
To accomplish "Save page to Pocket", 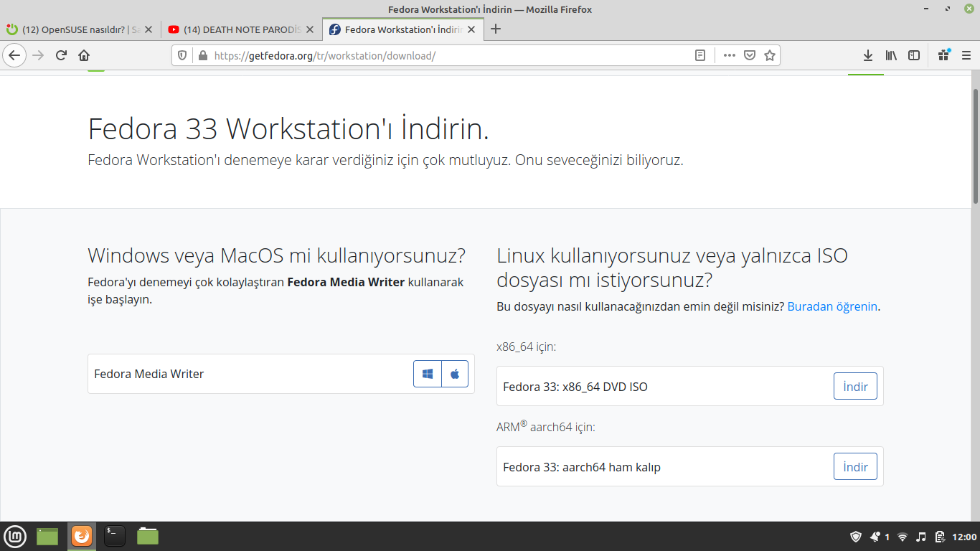I will click(x=750, y=55).
